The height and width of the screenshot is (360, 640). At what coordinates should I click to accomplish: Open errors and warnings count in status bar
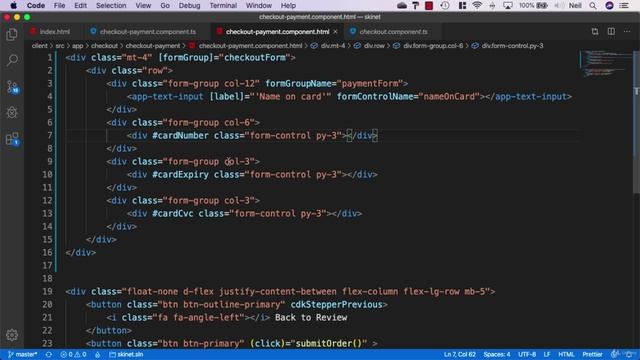click(x=73, y=354)
